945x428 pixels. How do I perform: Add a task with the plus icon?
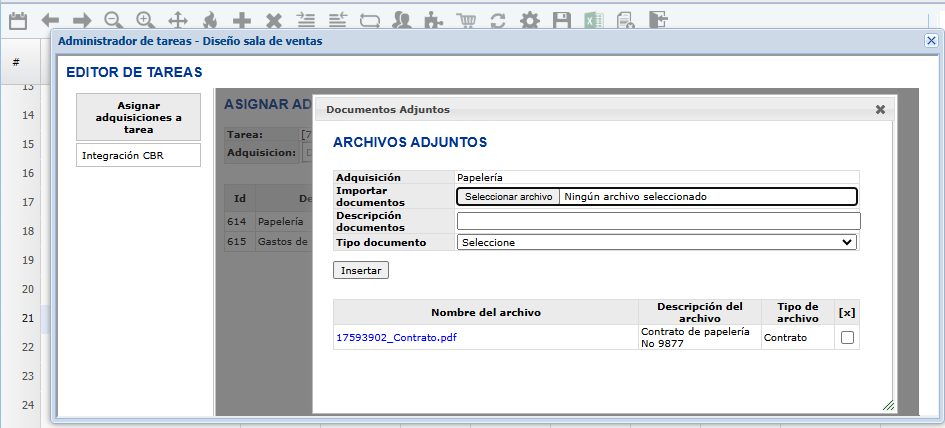(242, 21)
